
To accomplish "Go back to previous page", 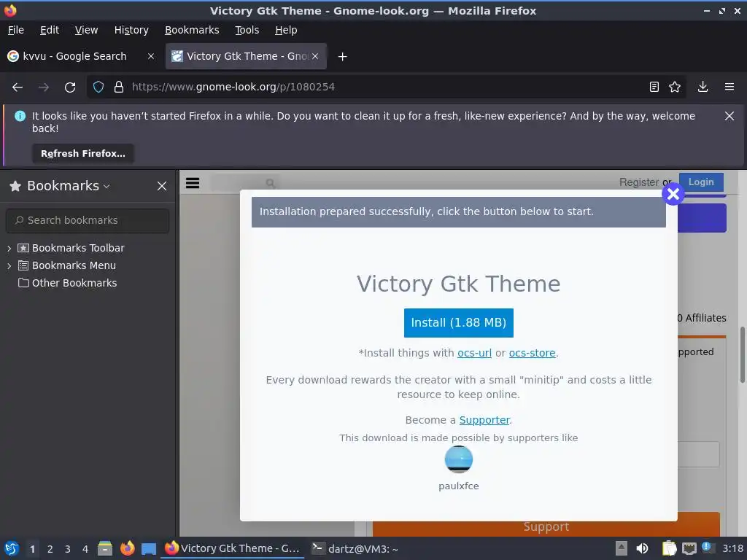I will click(x=18, y=87).
